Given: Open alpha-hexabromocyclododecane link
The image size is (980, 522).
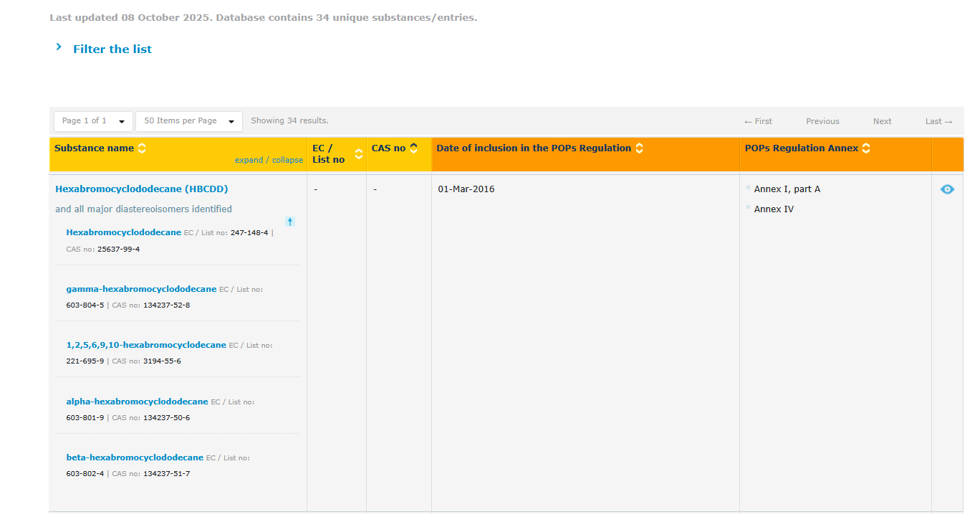Looking at the screenshot, I should (137, 402).
